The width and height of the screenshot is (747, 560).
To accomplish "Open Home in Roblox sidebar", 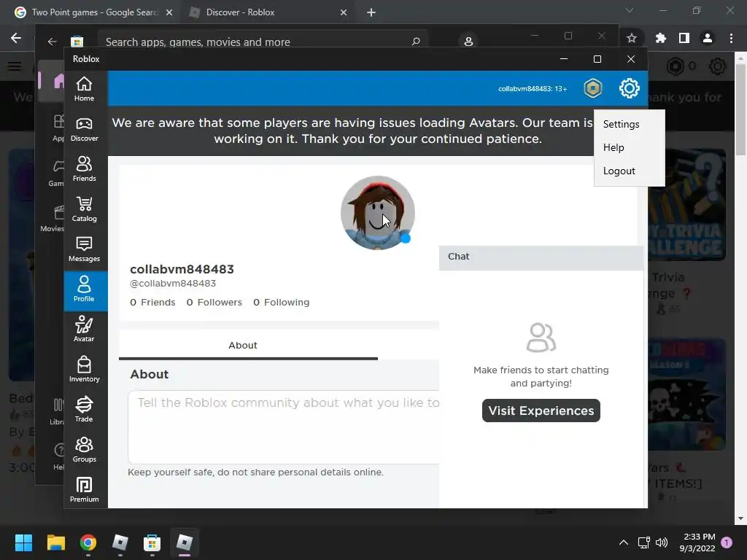I will (x=85, y=89).
